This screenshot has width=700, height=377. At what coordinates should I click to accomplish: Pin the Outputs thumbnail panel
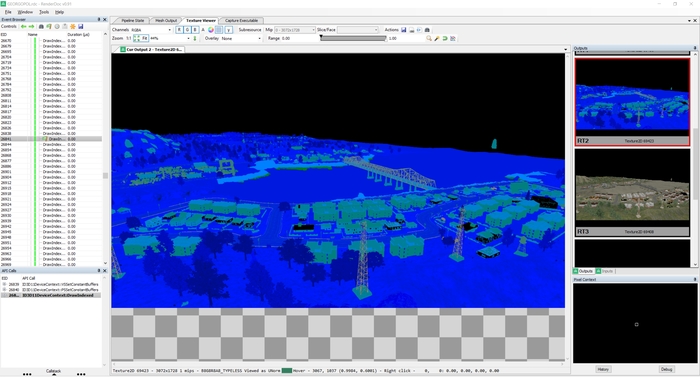(x=695, y=48)
